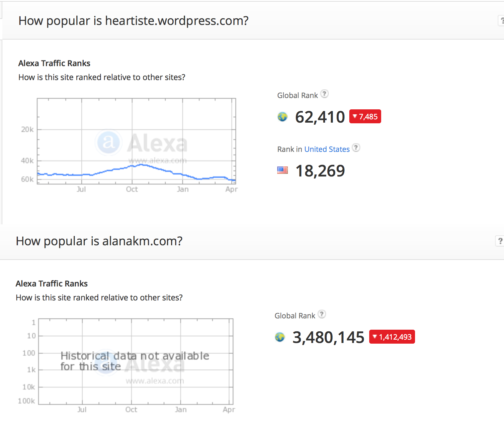
Task: Click the 100k axis label on alanakm graph
Action: click(x=27, y=401)
